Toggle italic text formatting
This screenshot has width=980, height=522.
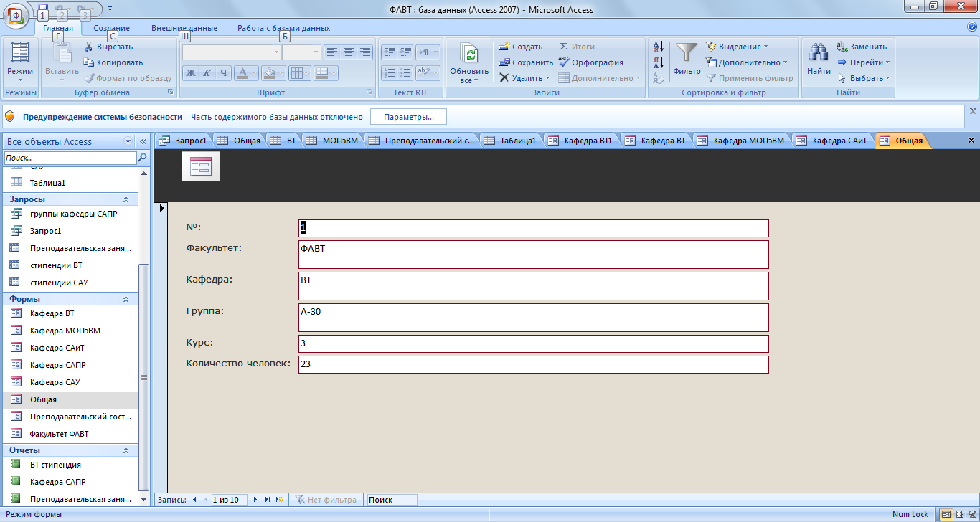point(207,72)
